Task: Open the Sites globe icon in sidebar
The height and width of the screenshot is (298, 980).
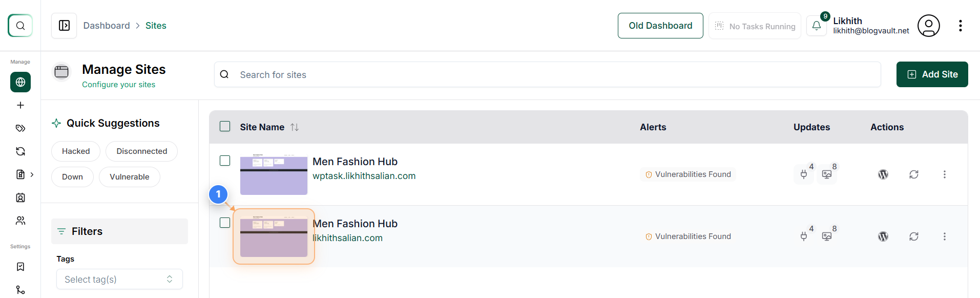Action: coord(20,82)
